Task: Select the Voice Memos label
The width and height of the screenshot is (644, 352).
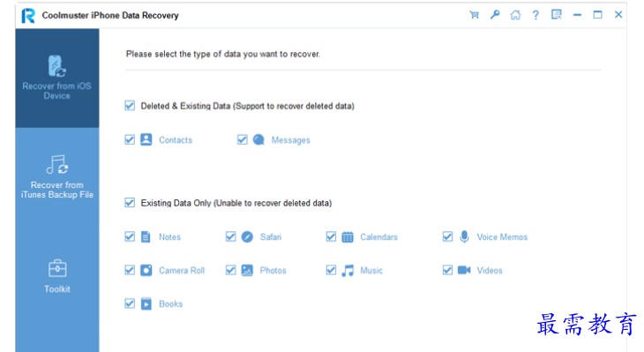Action: click(x=502, y=237)
